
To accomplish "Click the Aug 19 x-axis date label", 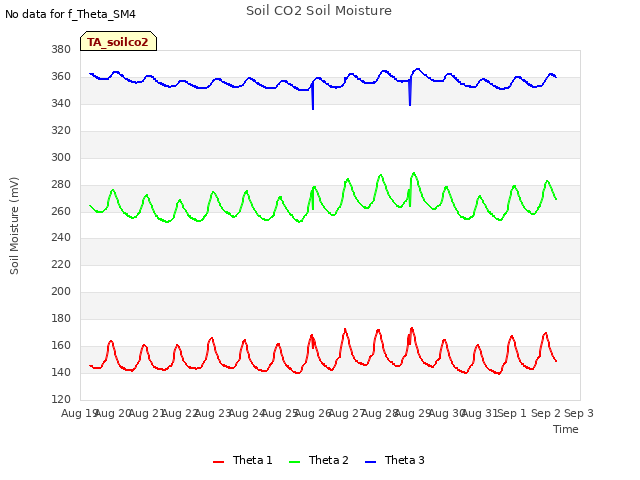I will [78, 413].
